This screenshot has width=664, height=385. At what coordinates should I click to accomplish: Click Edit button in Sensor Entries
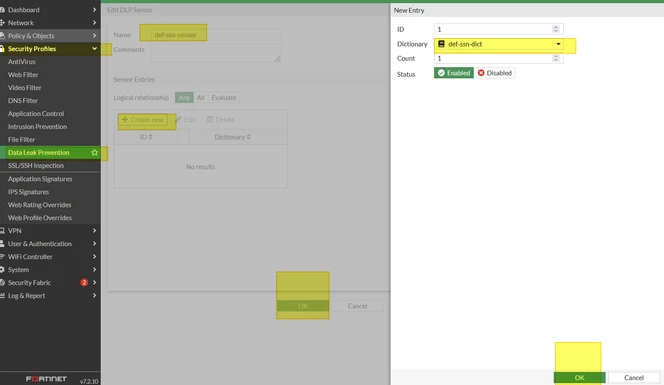185,120
